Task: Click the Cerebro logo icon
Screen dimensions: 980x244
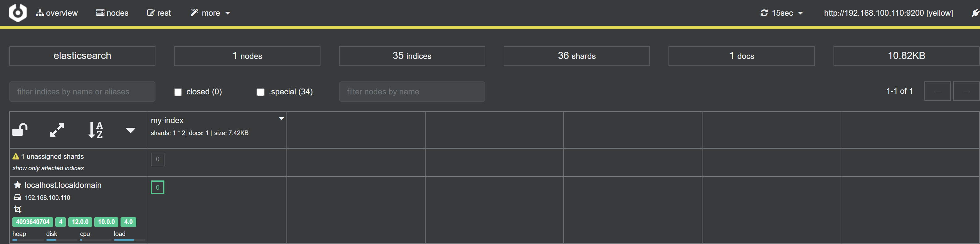Action: coord(18,13)
